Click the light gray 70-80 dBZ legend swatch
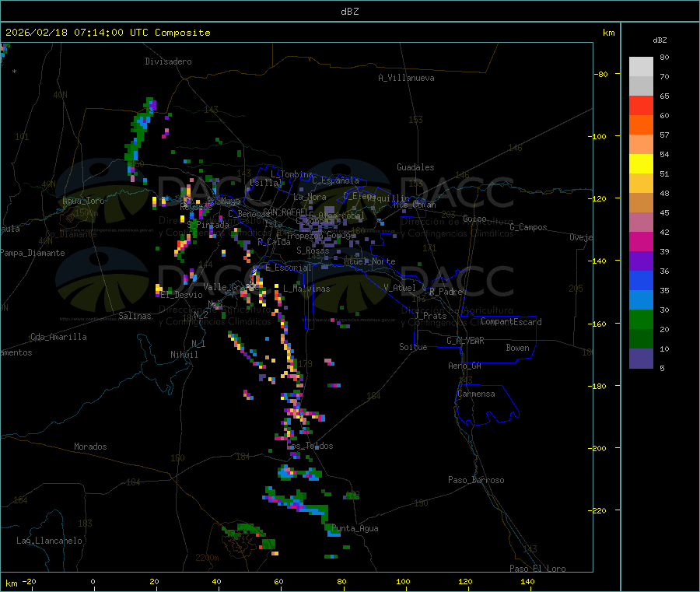 [641, 67]
